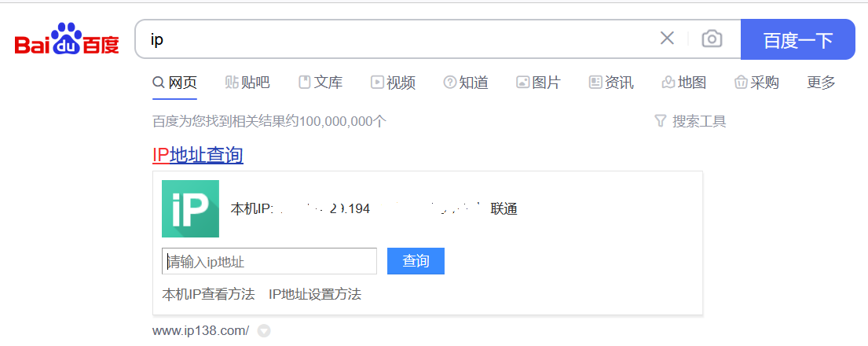Click the Baidu logo
868x346 pixels.
click(x=67, y=39)
